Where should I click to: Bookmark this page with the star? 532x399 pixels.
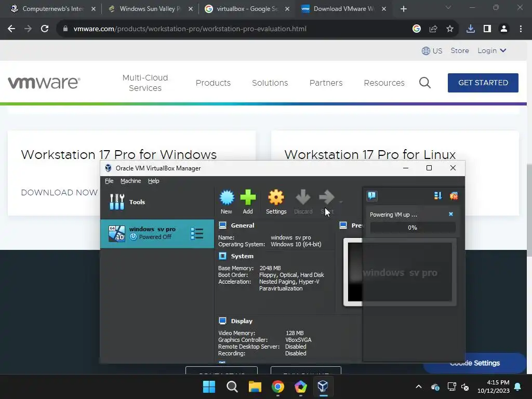click(450, 29)
